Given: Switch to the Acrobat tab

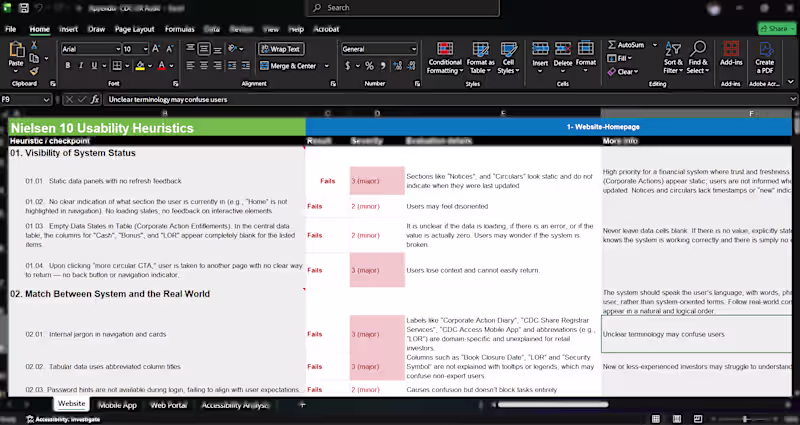Looking at the screenshot, I should point(326,29).
